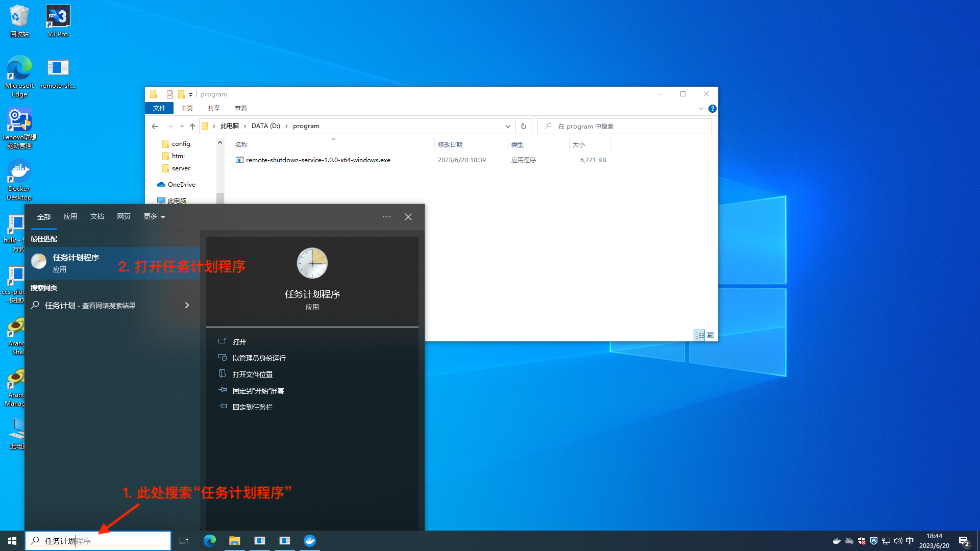
Task: Open Docker Desktop desktop shortcut
Action: (19, 180)
